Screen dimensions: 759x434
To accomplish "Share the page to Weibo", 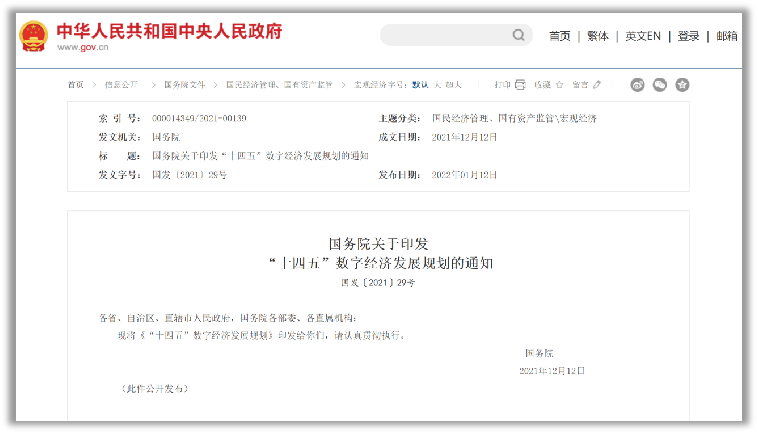I will (638, 85).
